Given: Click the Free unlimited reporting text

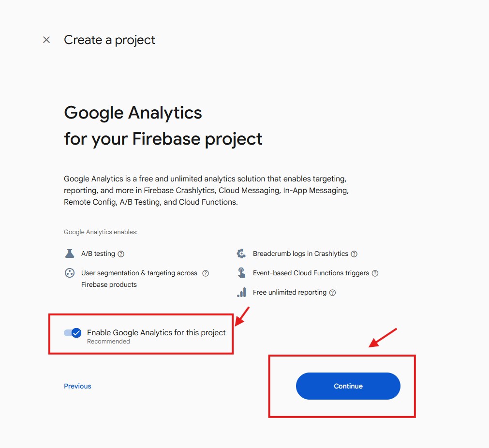Looking at the screenshot, I should [x=289, y=292].
